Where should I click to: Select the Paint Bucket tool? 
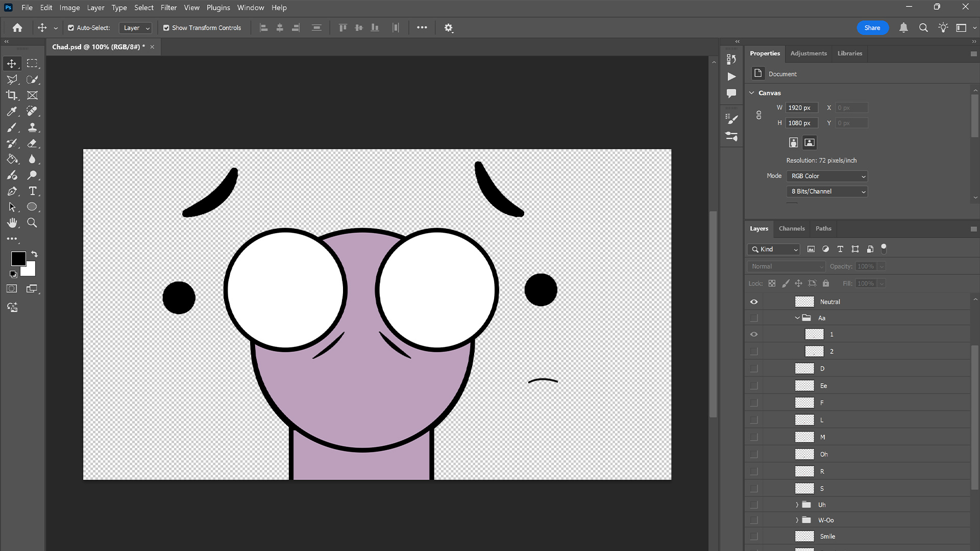[12, 159]
